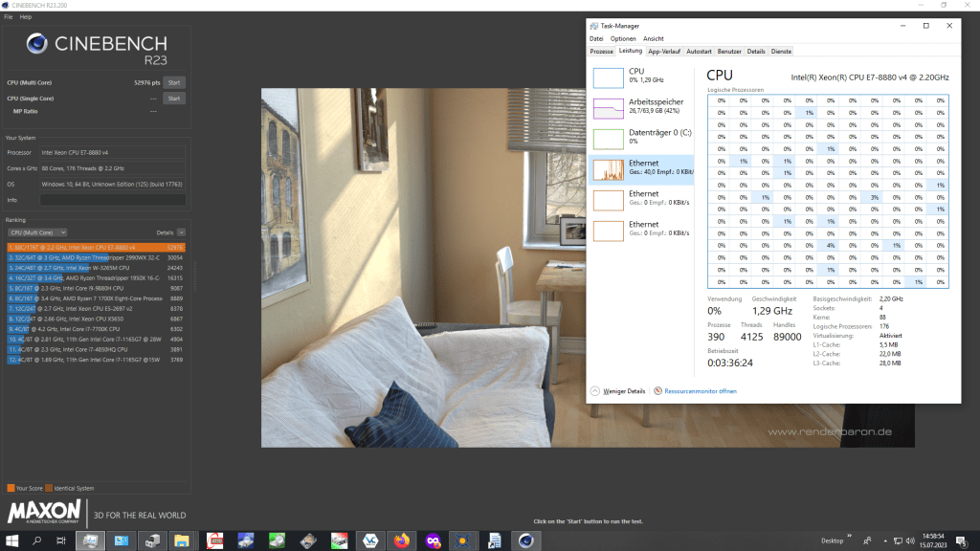
Task: Open Cinebench File menu
Action: click(x=8, y=17)
